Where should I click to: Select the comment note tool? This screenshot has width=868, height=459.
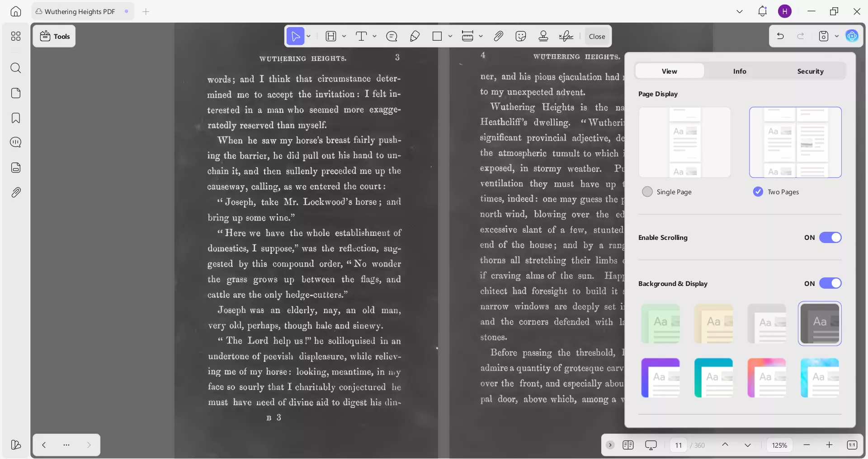point(392,36)
